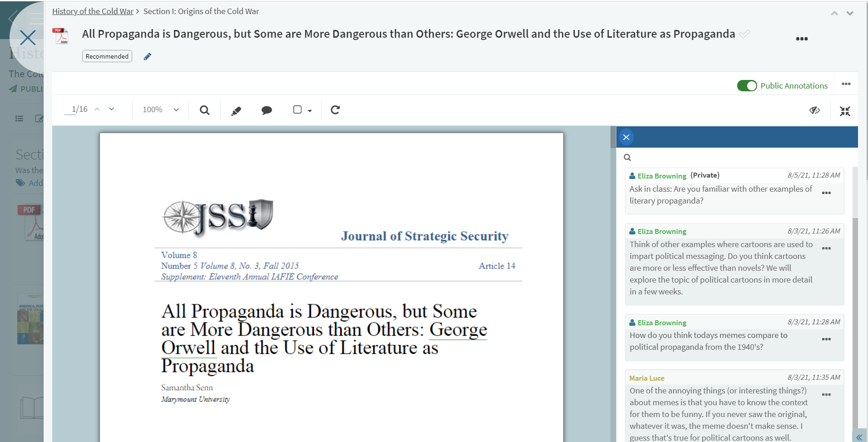Toggle annotation visibility with eye icon

pyautogui.click(x=814, y=110)
